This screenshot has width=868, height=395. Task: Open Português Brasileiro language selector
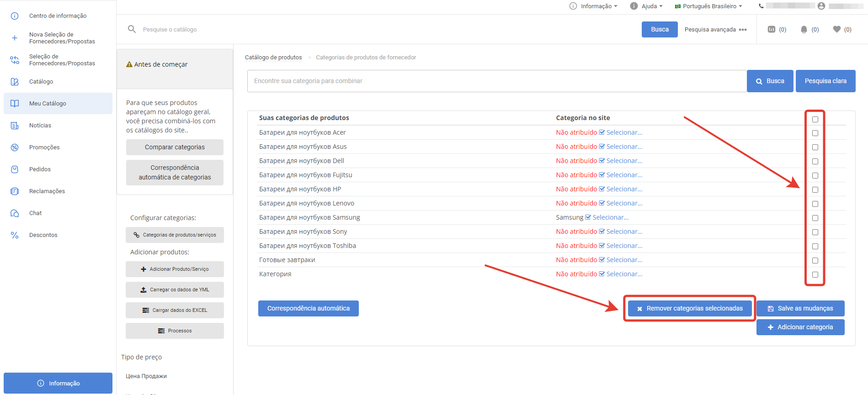pos(708,6)
